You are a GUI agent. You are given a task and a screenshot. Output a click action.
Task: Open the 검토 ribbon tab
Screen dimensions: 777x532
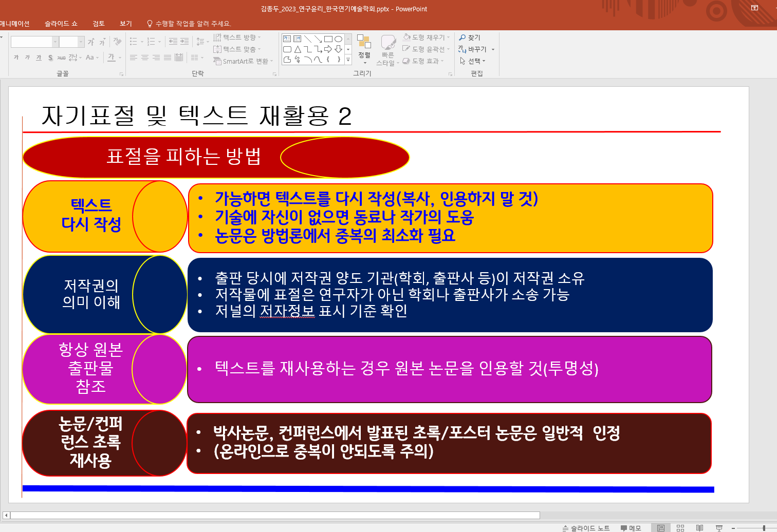point(99,24)
